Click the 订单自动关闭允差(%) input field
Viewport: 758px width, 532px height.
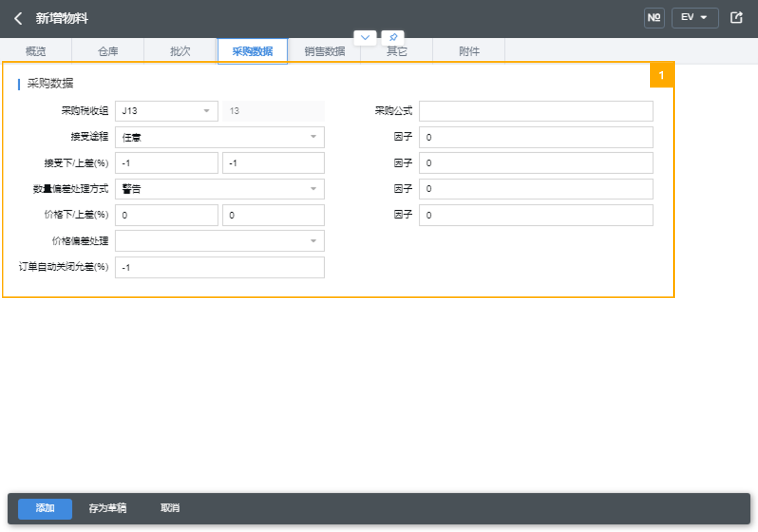[220, 268]
